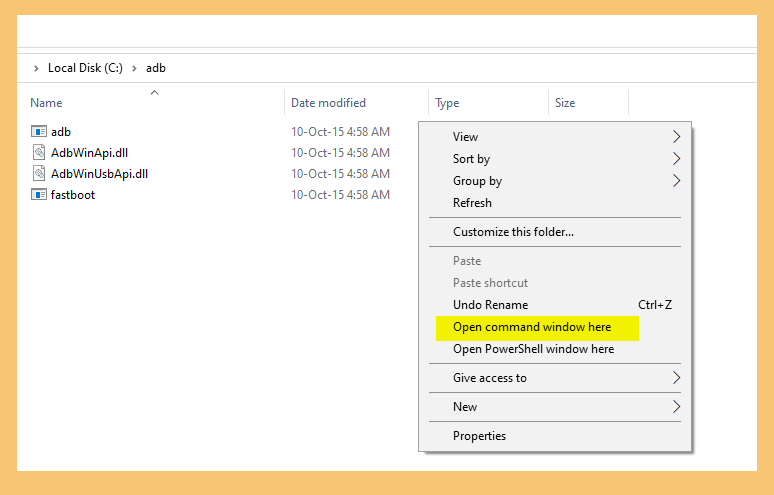Click fastboot's date modified value

click(341, 195)
